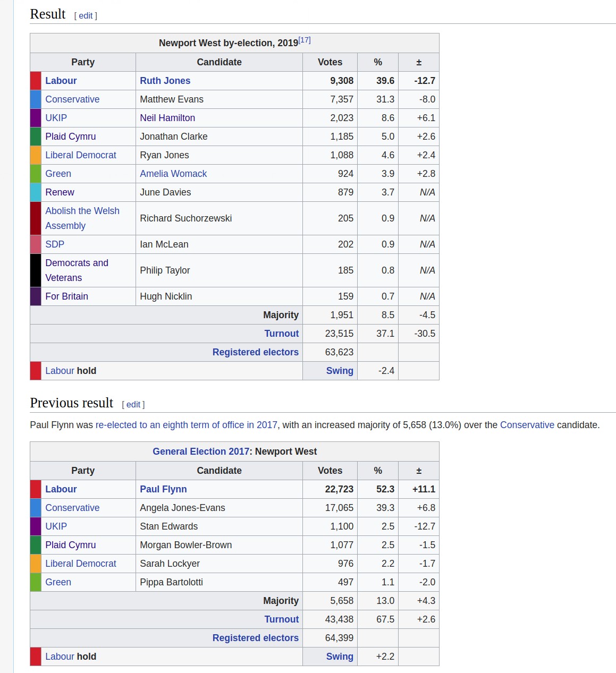The image size is (616, 673).
Task: Open Neil Hamilton candidate link
Action: [167, 118]
